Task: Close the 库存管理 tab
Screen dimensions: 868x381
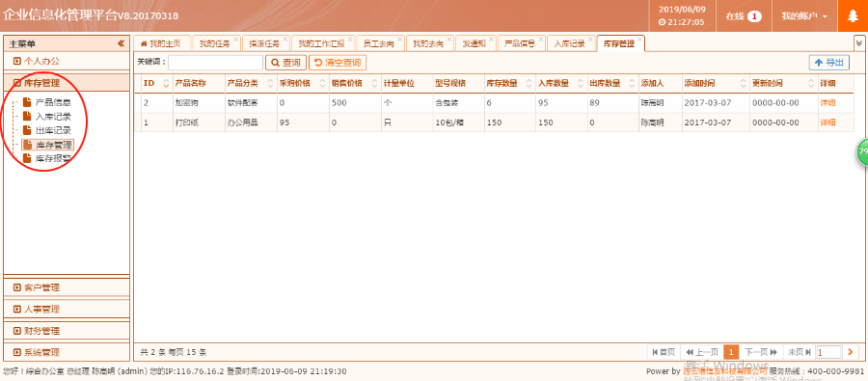Action: (x=640, y=40)
